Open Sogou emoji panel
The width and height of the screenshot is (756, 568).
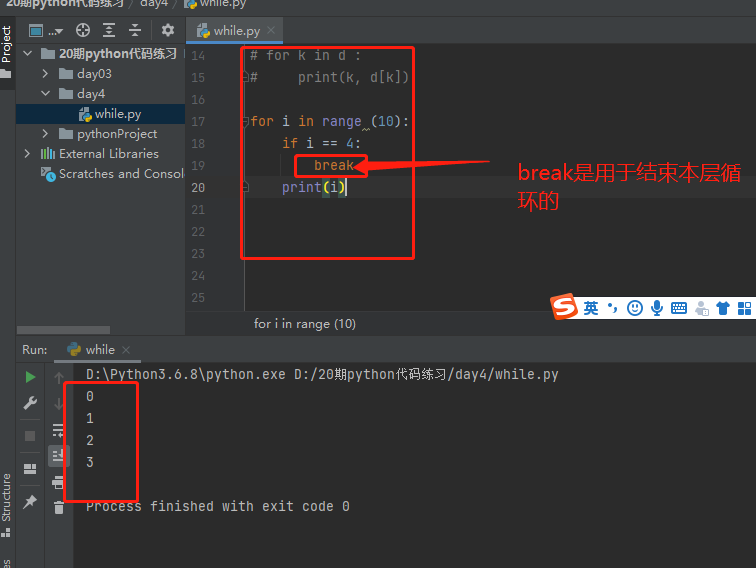tap(634, 308)
